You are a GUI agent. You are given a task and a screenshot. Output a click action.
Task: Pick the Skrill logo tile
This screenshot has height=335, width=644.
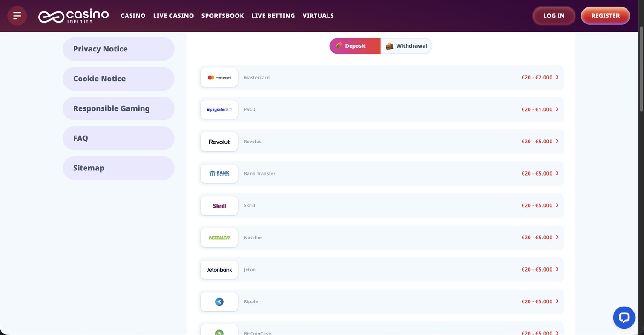[219, 205]
